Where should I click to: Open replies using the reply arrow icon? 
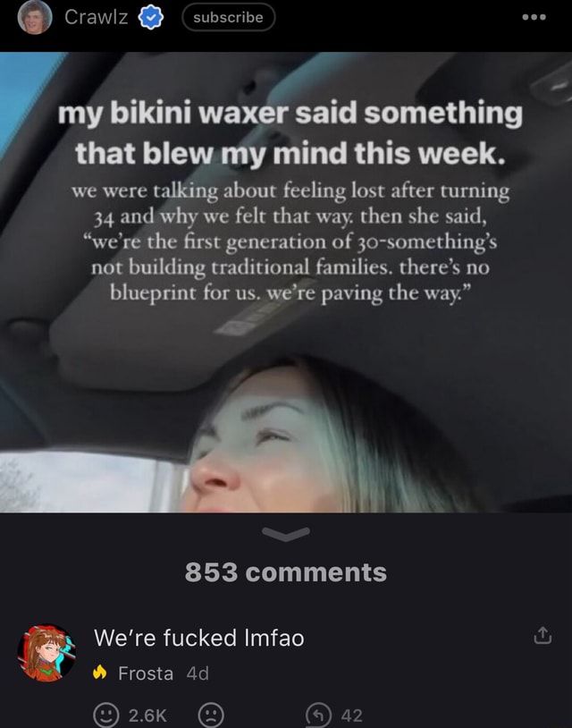(x=318, y=715)
